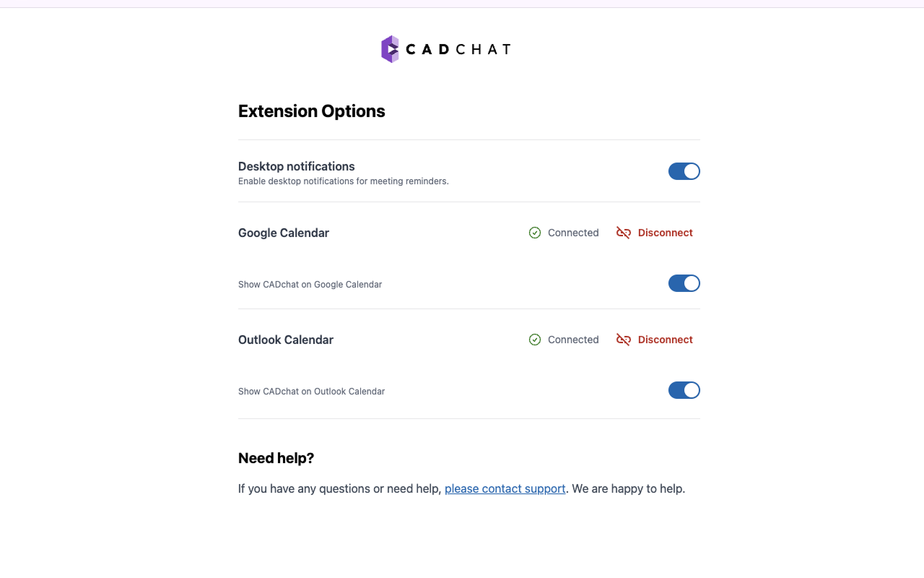Click the purple CADchat logo icon

(x=390, y=49)
